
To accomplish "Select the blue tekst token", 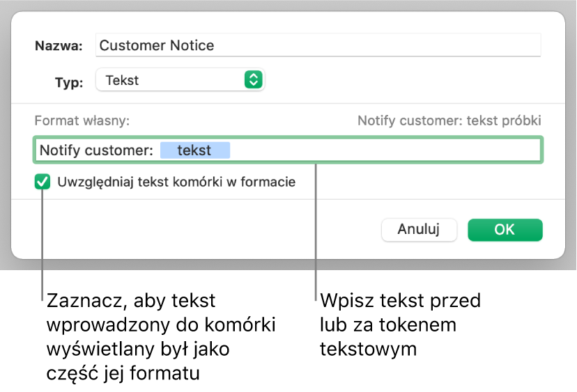I will point(195,150).
